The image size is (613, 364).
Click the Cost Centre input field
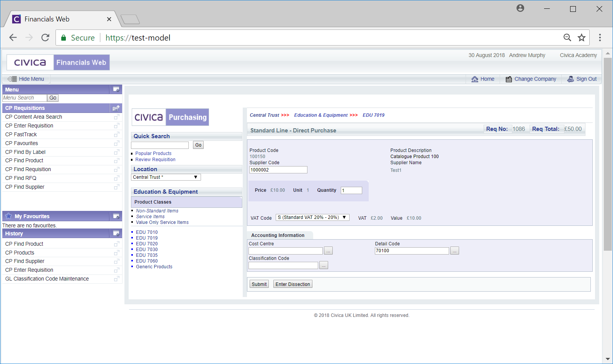(x=286, y=251)
